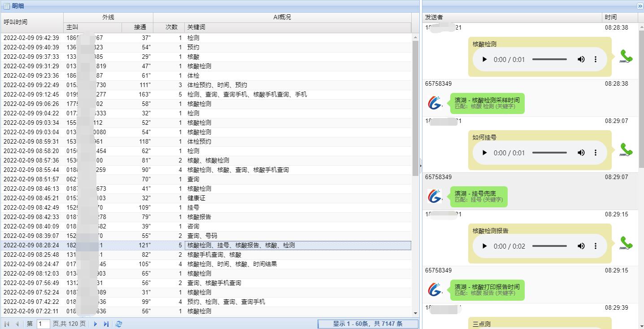Click the splitter collapse arrow between panels
This screenshot has height=329, width=644.
click(x=420, y=166)
